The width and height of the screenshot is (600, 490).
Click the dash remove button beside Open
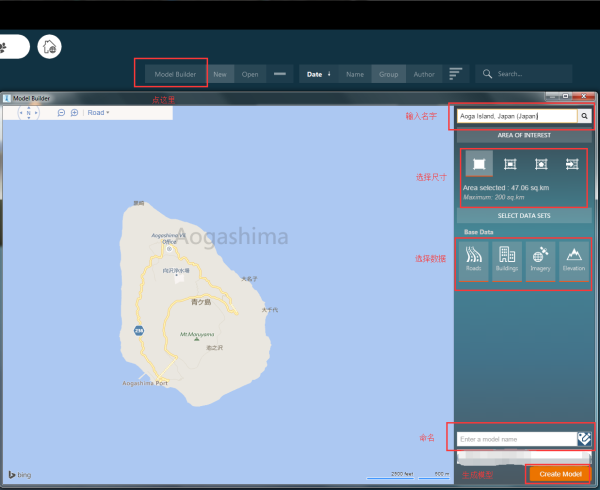click(x=280, y=74)
